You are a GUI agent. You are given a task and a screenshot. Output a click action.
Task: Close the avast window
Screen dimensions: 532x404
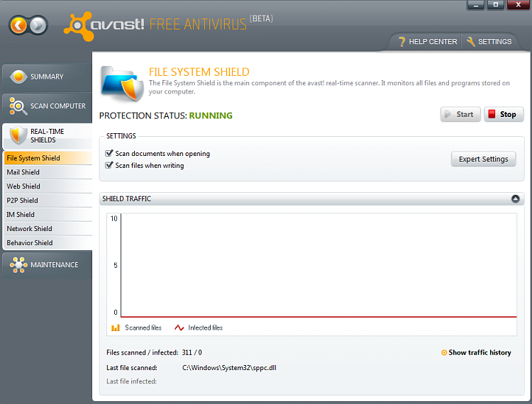518,5
